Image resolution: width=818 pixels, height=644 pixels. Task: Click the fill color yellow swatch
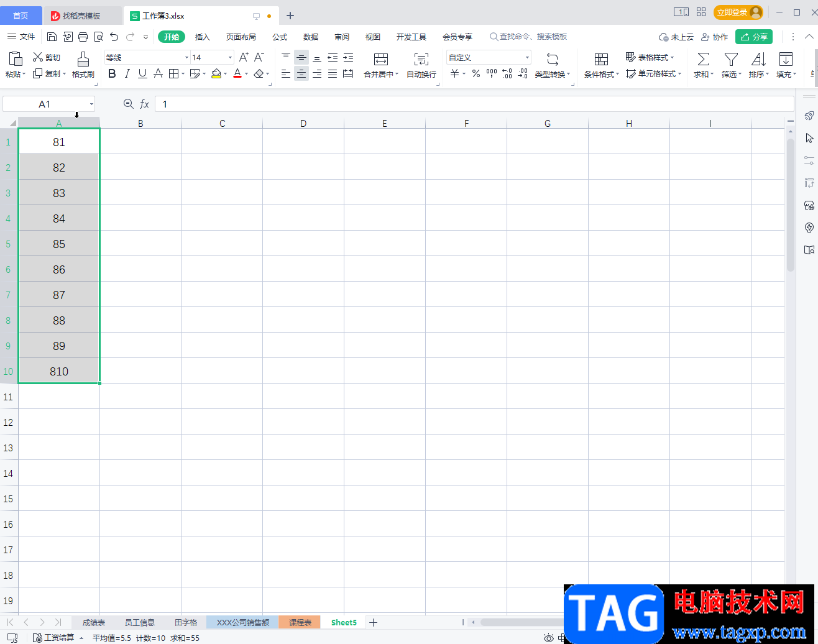pyautogui.click(x=216, y=74)
